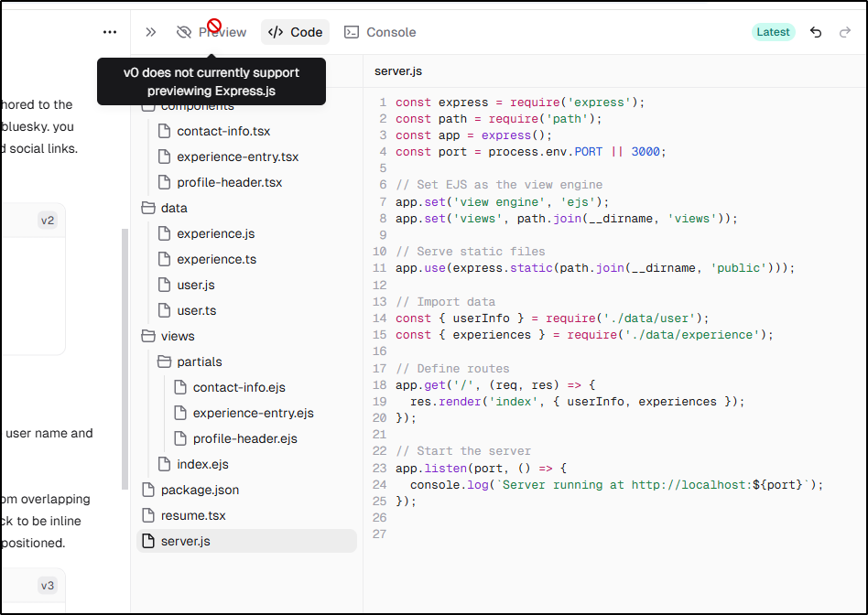The image size is (868, 615).
Task: Click the double-chevron expand panel icon
Action: pos(150,32)
